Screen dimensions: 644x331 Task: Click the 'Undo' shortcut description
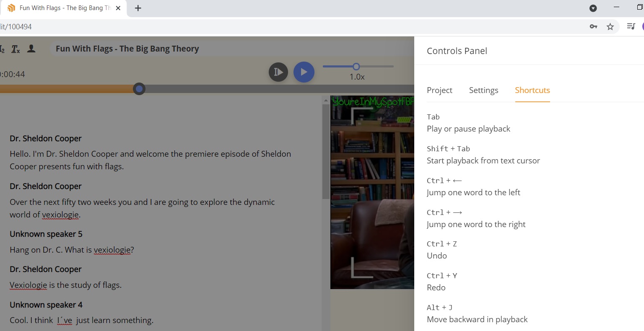tap(437, 256)
